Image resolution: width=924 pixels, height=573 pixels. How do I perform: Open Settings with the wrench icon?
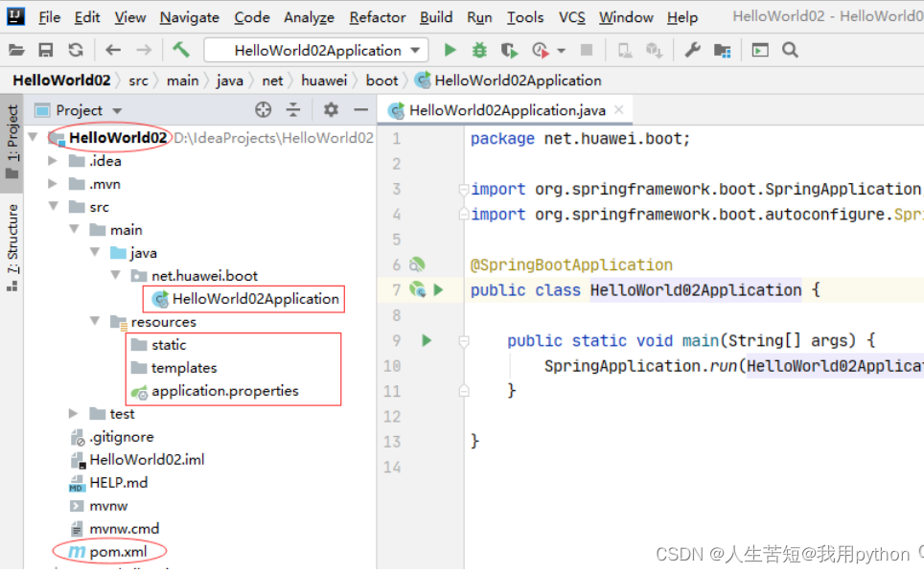(692, 50)
